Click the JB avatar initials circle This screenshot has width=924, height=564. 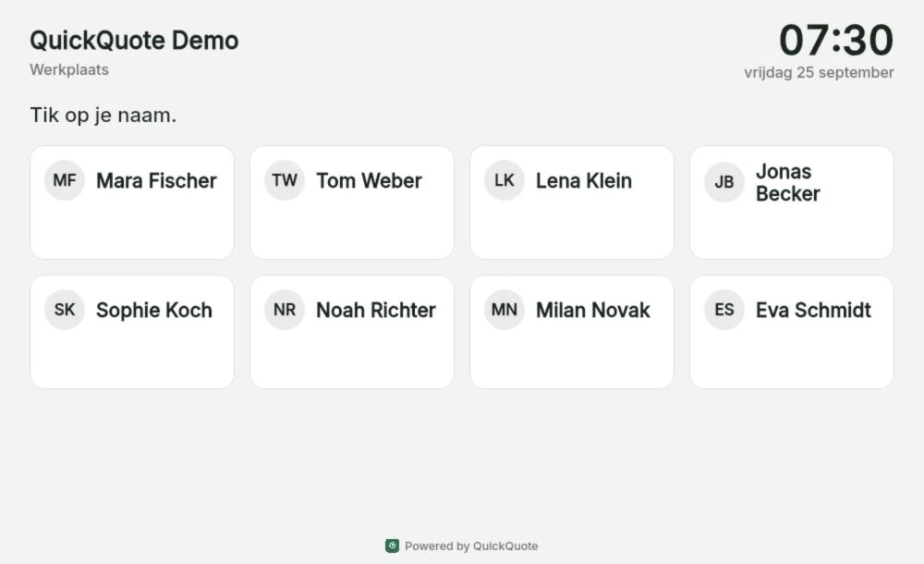(724, 182)
